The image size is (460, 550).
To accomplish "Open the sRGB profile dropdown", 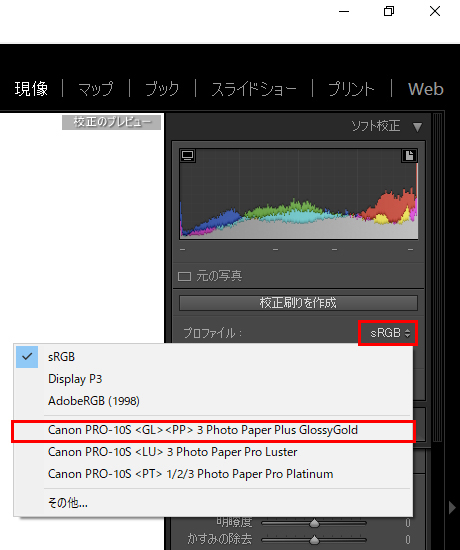I will coord(389,333).
